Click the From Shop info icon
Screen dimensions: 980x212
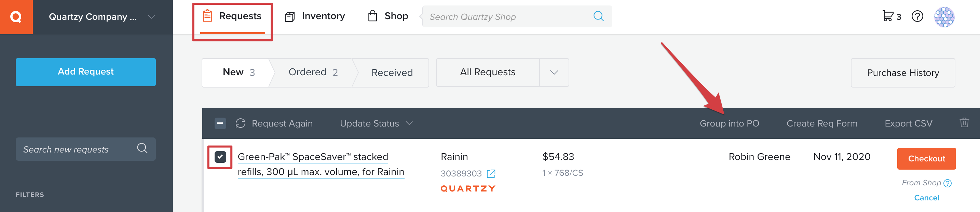(948, 183)
